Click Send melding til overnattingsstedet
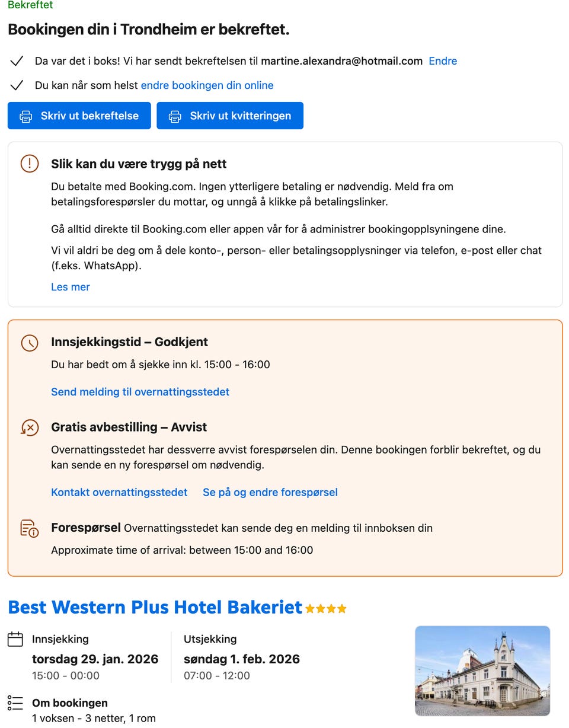 coord(140,392)
